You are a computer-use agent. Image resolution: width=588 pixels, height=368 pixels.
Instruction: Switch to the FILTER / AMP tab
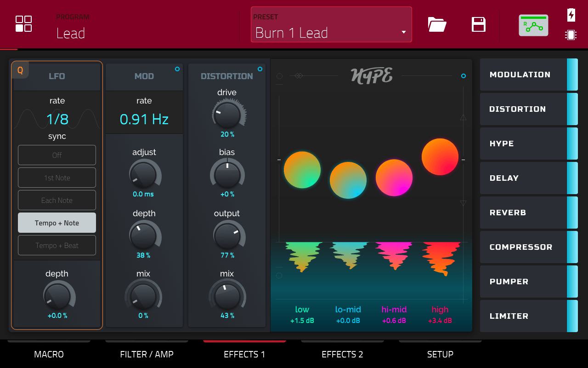click(147, 354)
